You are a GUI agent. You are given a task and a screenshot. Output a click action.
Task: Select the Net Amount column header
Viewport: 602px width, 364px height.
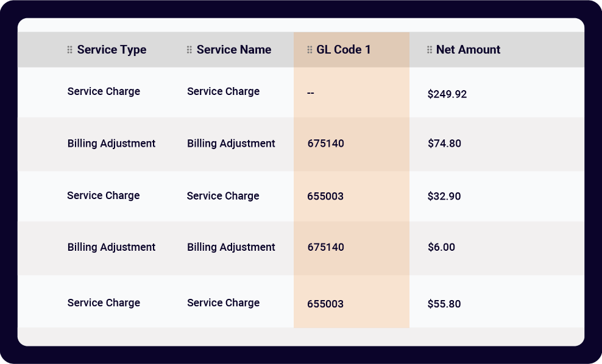coord(468,50)
